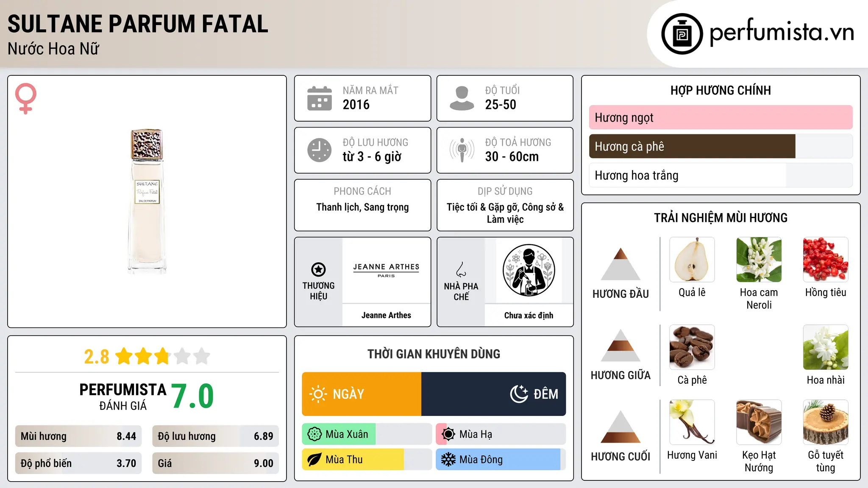Screen dimensions: 868x488
Task: Click the TRẢI NGHIỆM MÙI HƯƠNG heading
Action: tap(721, 218)
